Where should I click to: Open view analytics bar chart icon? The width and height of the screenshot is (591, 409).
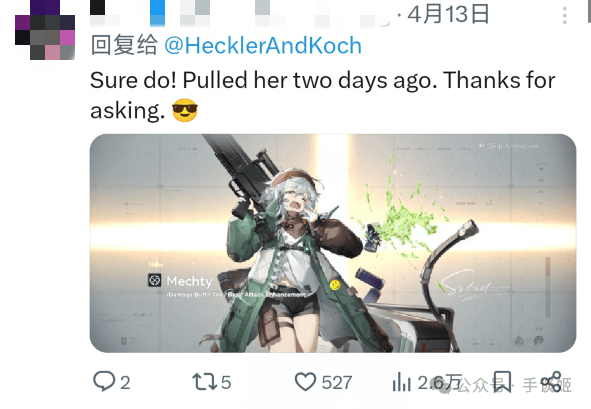(402, 381)
